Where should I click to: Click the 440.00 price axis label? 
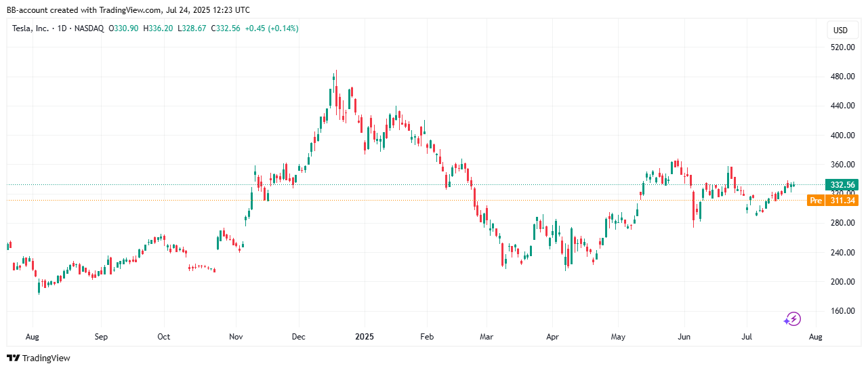841,106
